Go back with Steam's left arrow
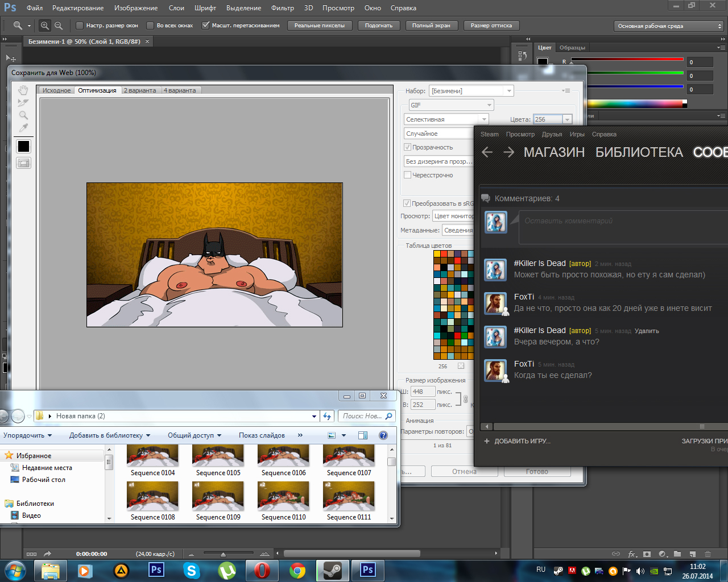 pos(487,152)
